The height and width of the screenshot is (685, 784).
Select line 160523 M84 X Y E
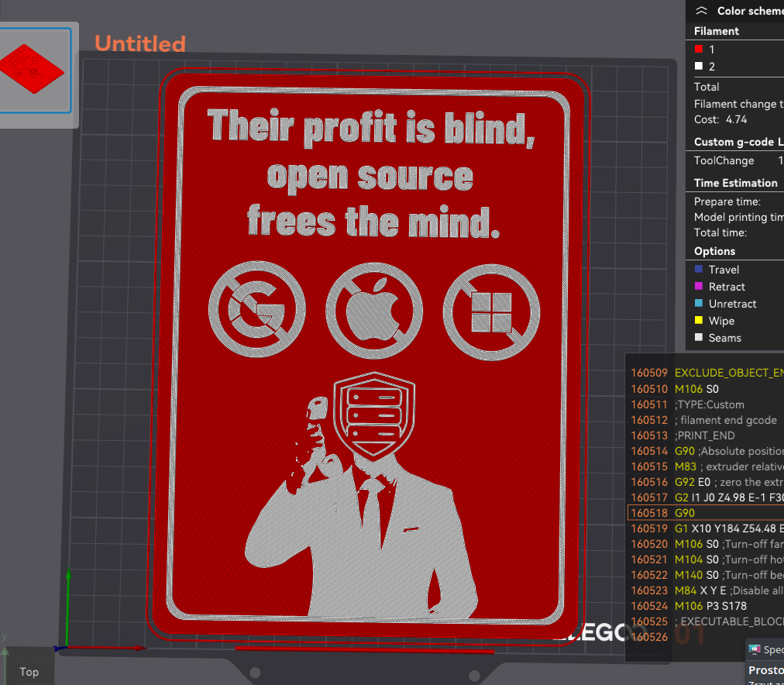pyautogui.click(x=706, y=590)
